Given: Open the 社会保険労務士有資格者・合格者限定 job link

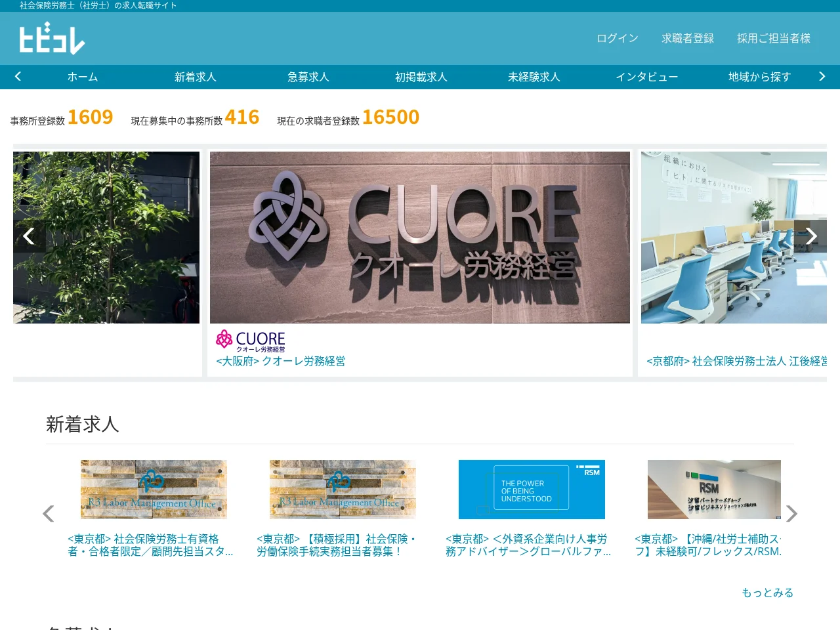Looking at the screenshot, I should tap(150, 545).
